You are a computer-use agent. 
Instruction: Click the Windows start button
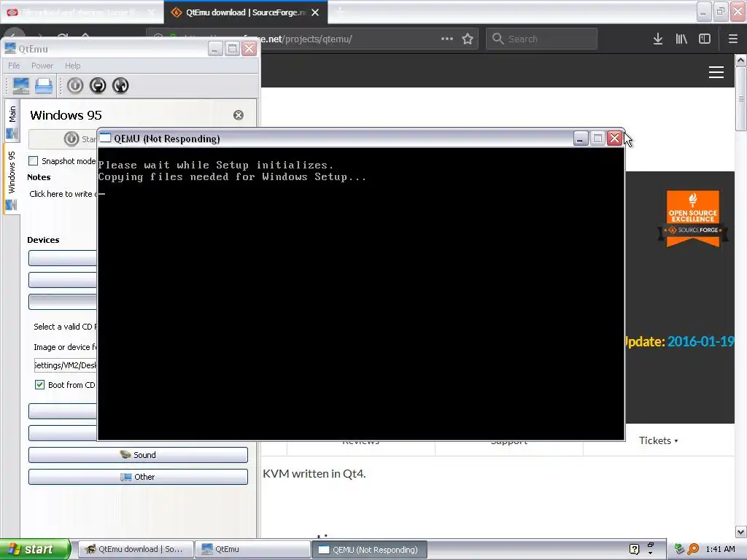[35, 550]
